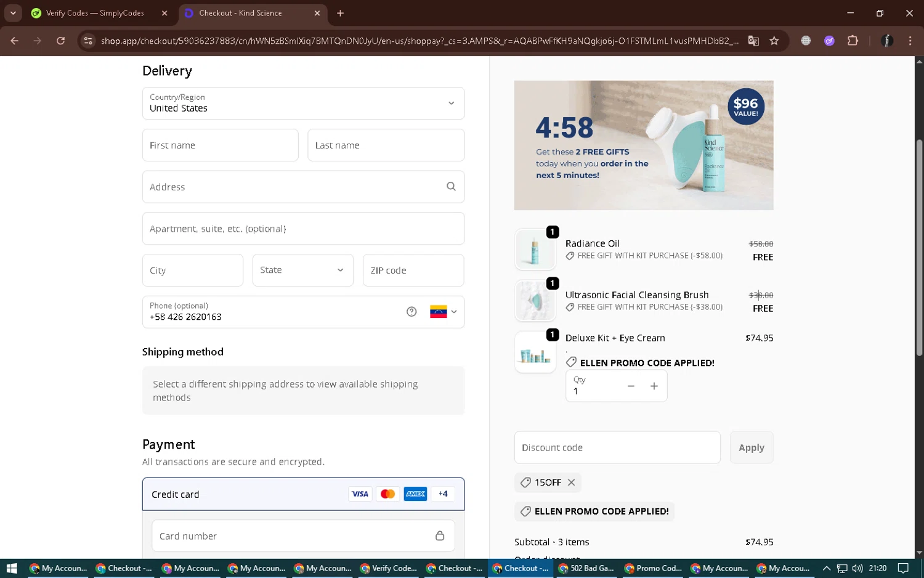Image resolution: width=924 pixels, height=578 pixels.
Task: Close the Verify Codes tab
Action: pos(164,13)
